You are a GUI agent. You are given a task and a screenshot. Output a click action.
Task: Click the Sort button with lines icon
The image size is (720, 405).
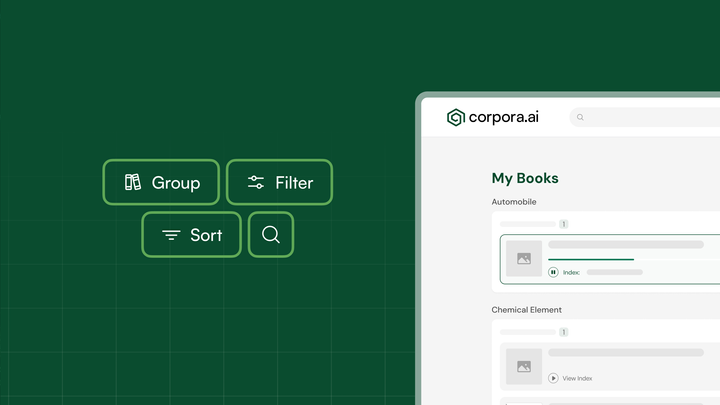(x=191, y=235)
